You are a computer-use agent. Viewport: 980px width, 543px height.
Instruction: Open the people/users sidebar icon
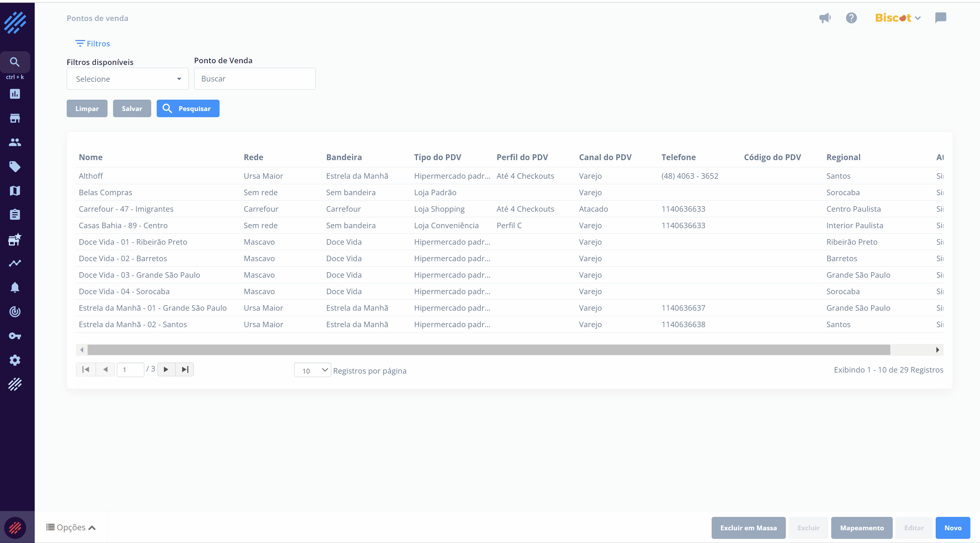tap(15, 142)
